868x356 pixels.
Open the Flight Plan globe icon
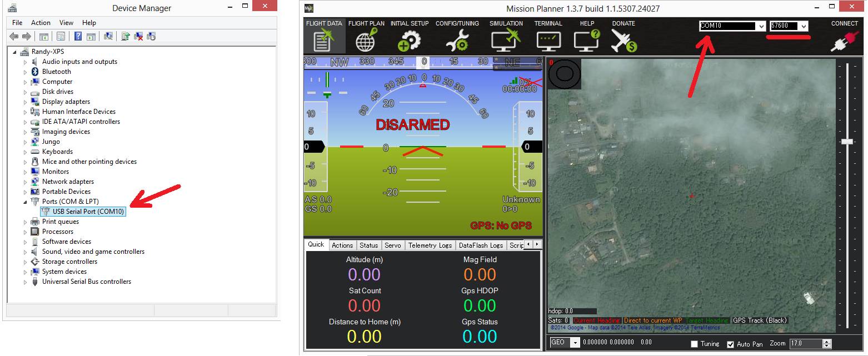pyautogui.click(x=366, y=40)
